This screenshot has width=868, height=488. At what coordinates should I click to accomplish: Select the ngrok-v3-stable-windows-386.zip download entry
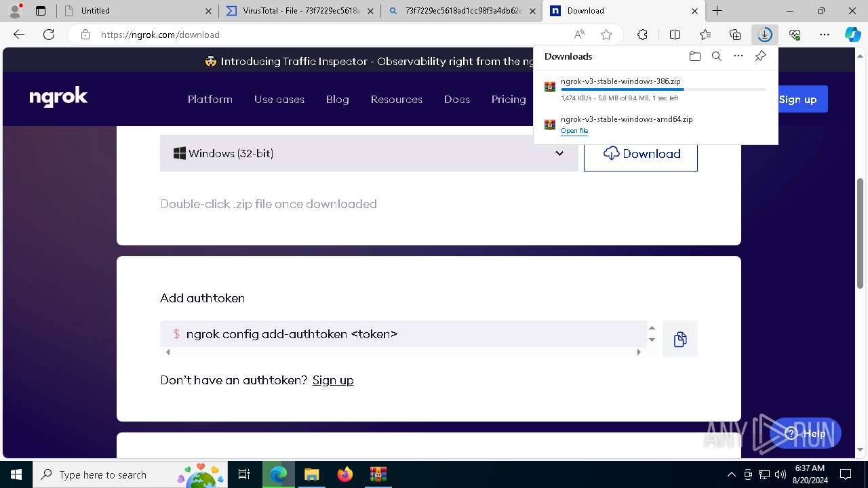(x=656, y=89)
